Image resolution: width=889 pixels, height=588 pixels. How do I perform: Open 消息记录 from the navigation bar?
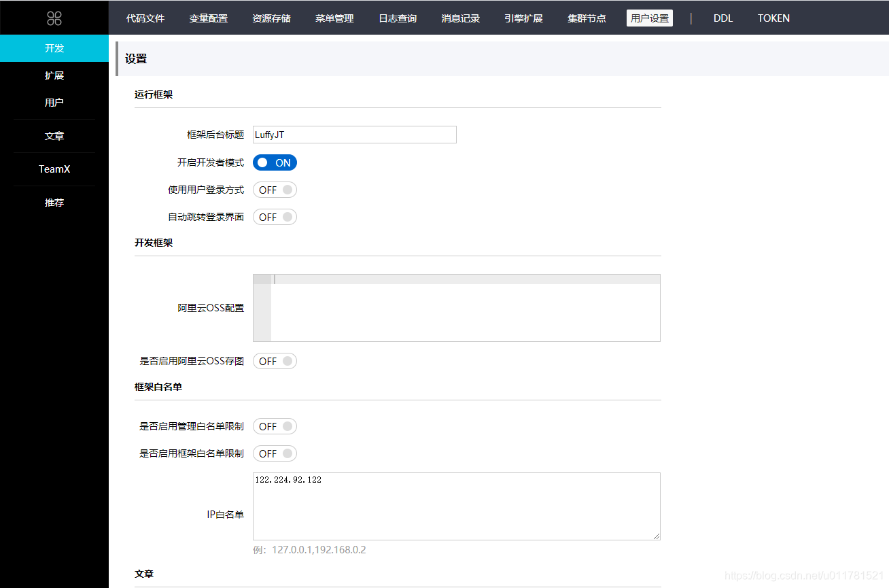coord(460,18)
